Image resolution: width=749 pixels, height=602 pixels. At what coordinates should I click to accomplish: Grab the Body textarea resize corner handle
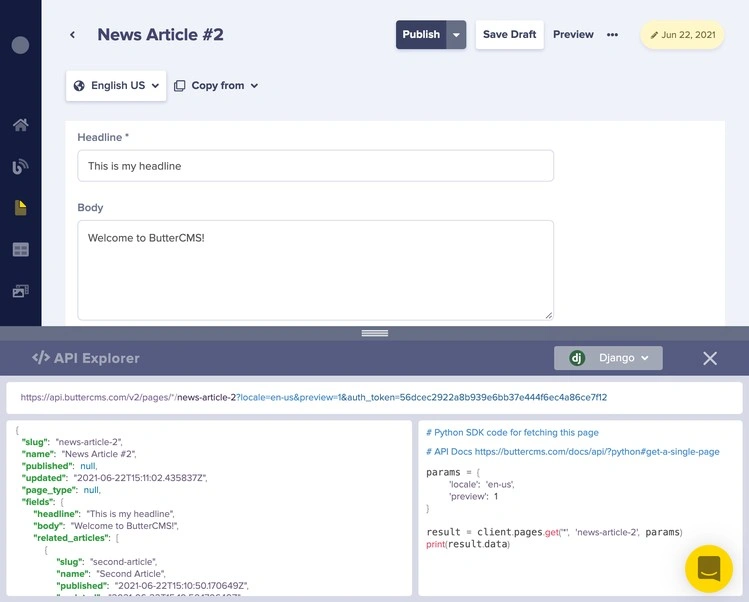pyautogui.click(x=549, y=315)
